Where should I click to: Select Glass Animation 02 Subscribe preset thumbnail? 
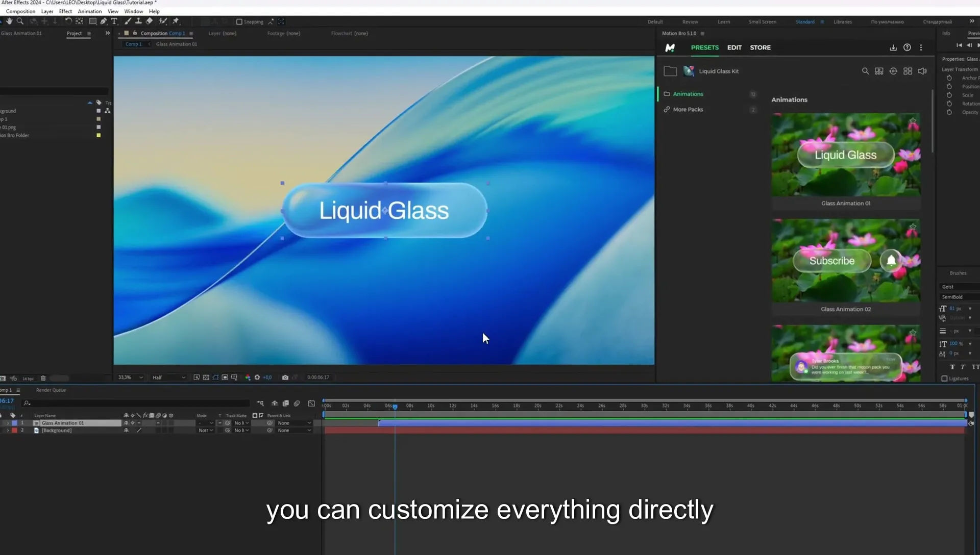(x=846, y=261)
